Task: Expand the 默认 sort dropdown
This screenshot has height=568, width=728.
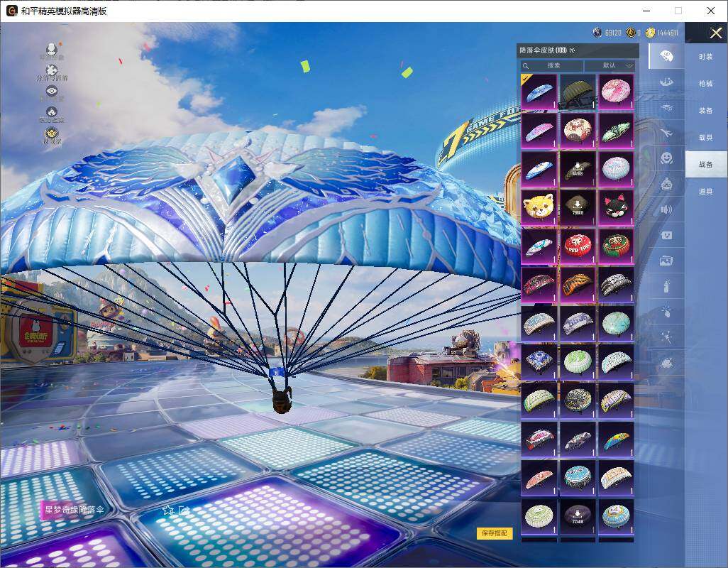Action: pyautogui.click(x=610, y=65)
